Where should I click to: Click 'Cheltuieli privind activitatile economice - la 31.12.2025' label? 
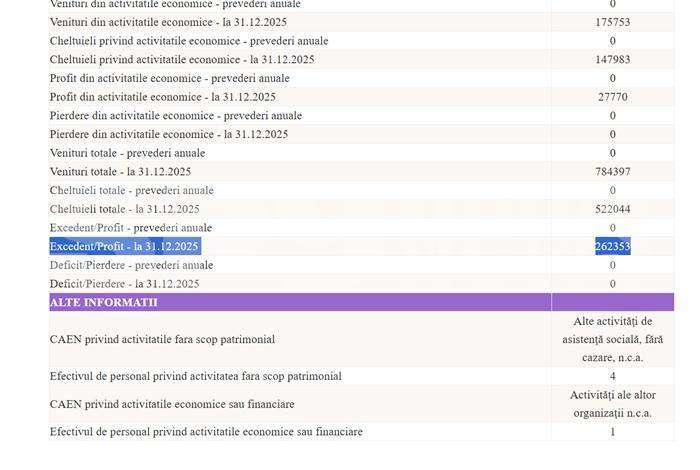pyautogui.click(x=182, y=60)
